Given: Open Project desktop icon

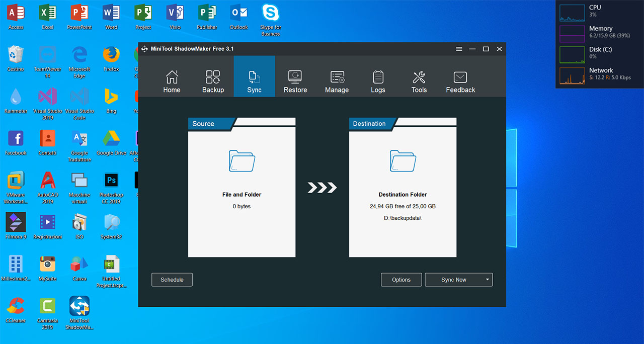Looking at the screenshot, I should pyautogui.click(x=143, y=17).
